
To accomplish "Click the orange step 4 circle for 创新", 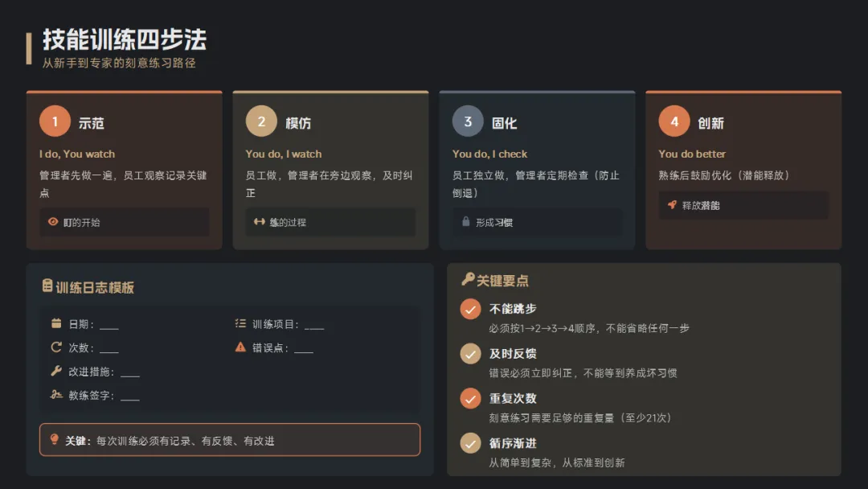I will pyautogui.click(x=674, y=121).
